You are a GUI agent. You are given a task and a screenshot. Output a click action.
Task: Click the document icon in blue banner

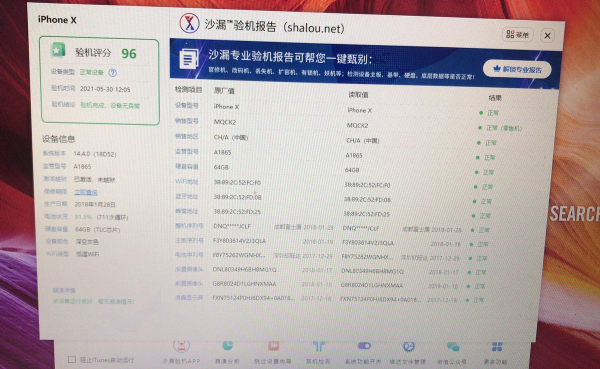[x=189, y=59]
